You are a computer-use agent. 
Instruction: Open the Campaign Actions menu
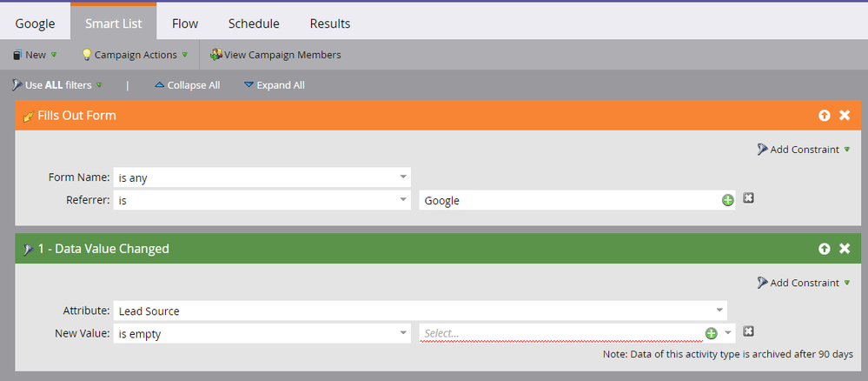135,55
